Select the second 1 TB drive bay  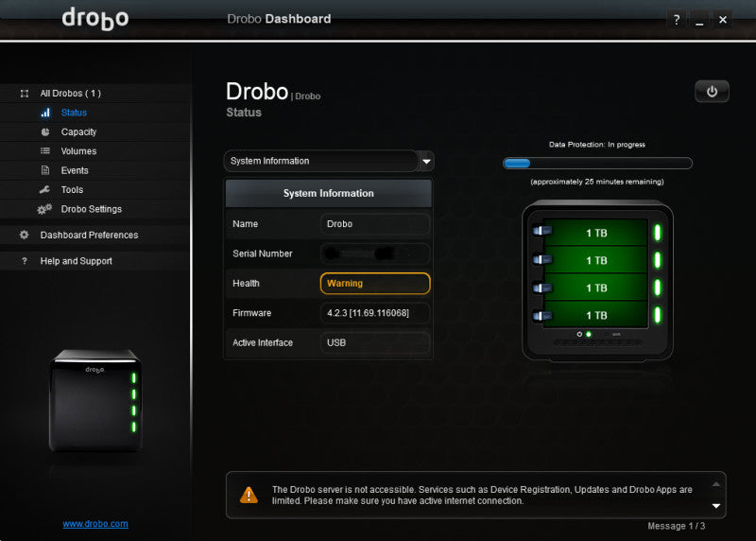(596, 260)
